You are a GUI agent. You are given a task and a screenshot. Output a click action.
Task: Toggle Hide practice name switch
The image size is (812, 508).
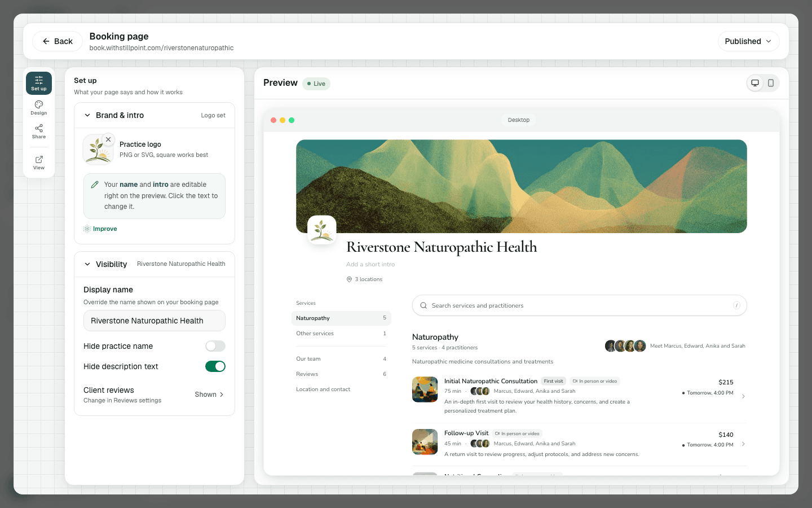pos(215,346)
